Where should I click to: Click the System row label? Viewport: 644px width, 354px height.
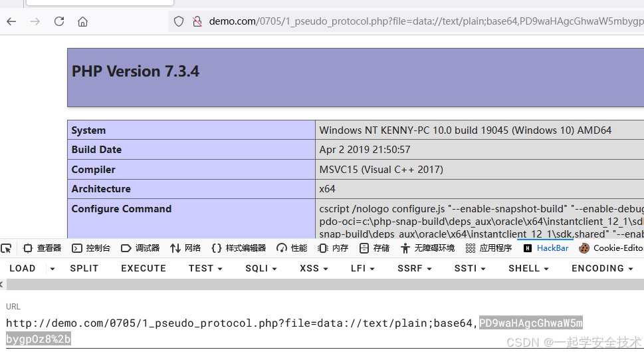point(88,130)
